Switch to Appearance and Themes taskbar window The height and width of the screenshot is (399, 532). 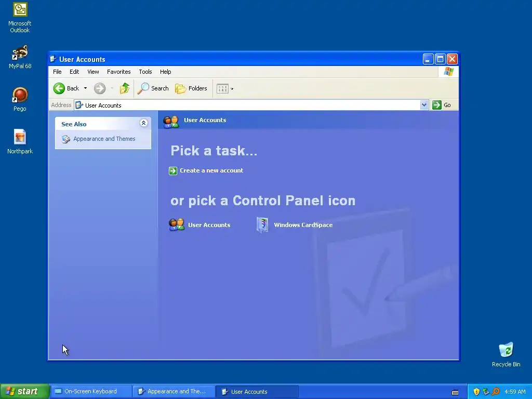(x=174, y=391)
